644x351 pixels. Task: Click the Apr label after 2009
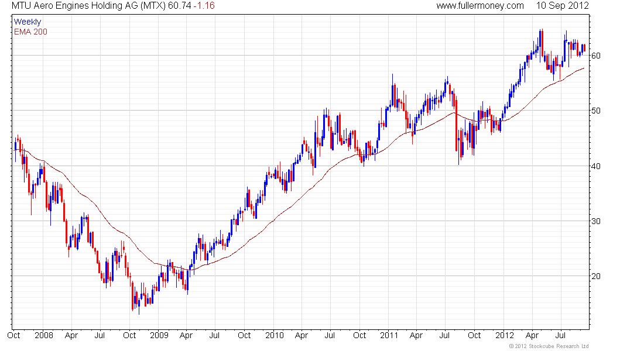(186, 335)
